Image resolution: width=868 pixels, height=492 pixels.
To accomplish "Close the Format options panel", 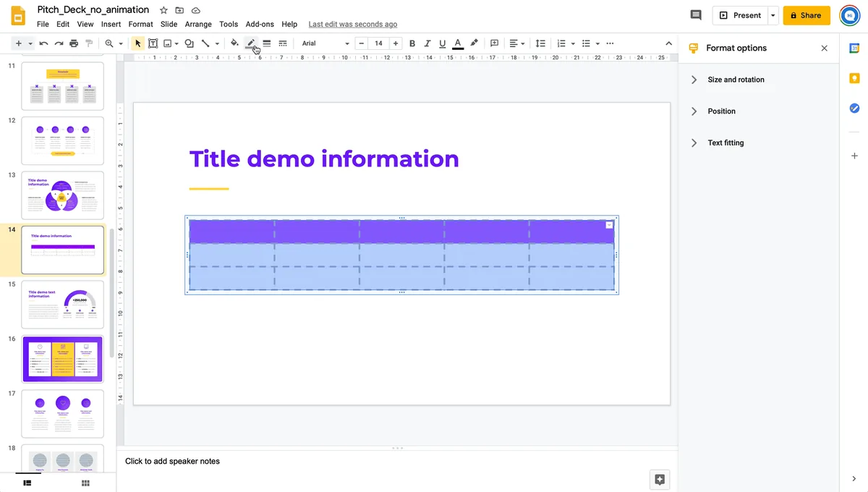I will 824,48.
